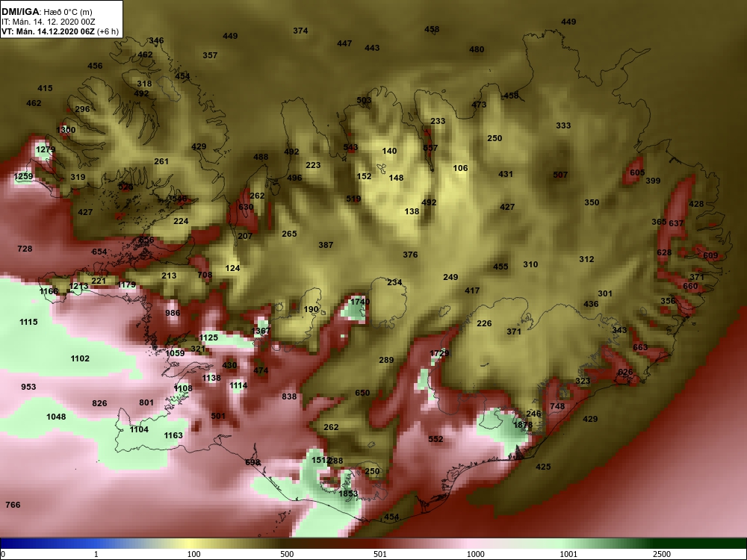Viewport: 747px width, 560px height.
Task: Click the map value 289
Action: [386, 360]
